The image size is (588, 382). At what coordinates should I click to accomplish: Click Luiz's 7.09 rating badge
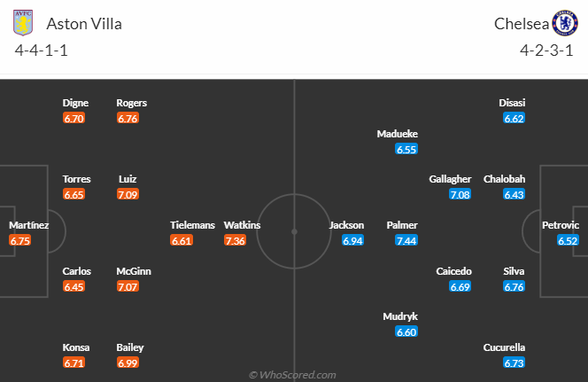pos(127,194)
